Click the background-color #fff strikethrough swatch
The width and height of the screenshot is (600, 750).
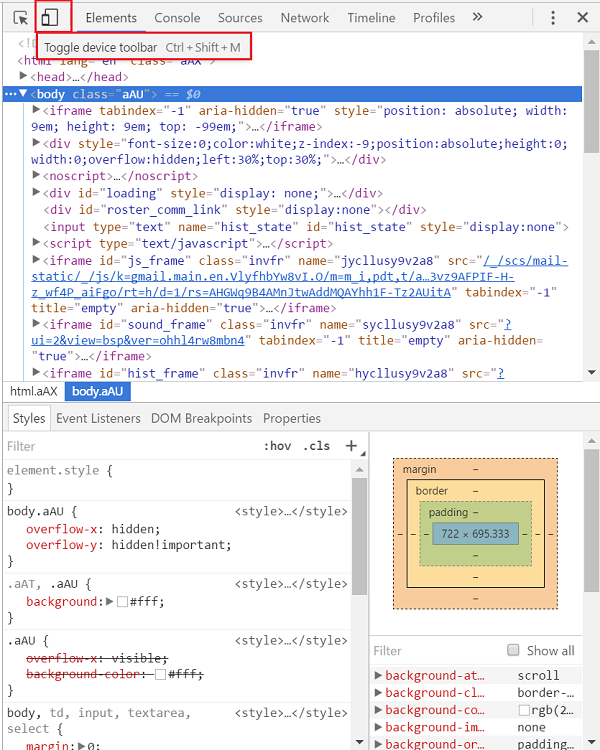point(160,674)
